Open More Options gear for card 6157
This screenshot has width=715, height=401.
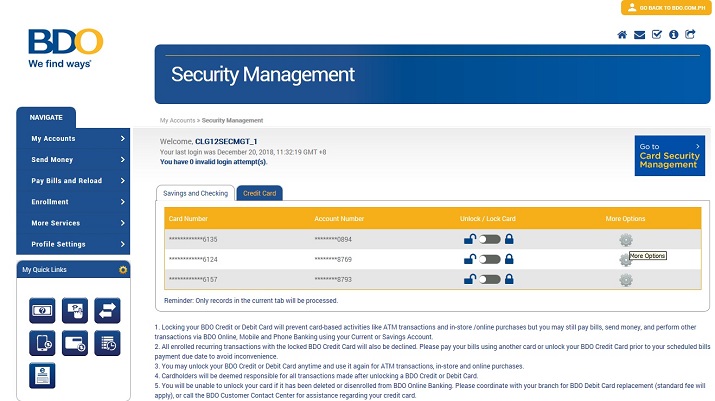pos(626,280)
